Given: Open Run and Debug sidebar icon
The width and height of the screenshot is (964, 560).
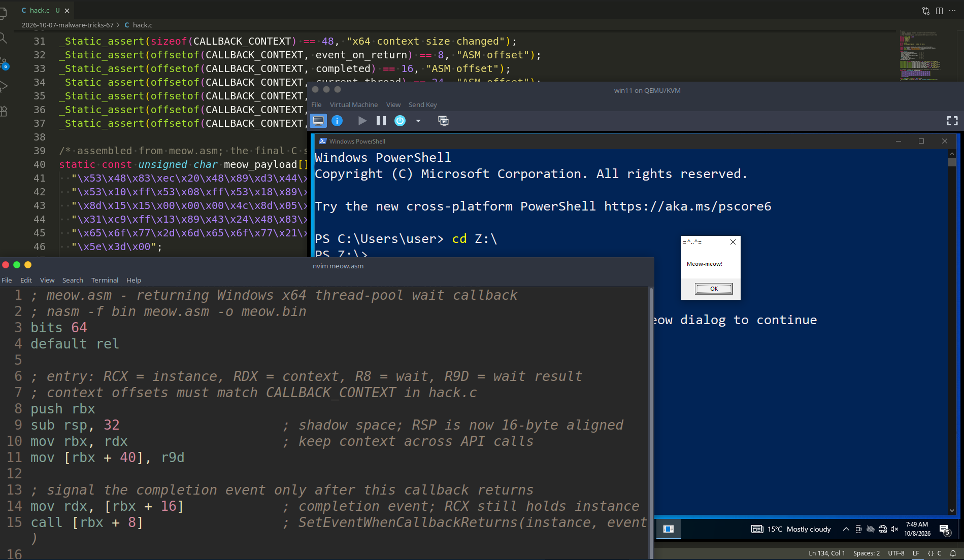Looking at the screenshot, I should 4,86.
